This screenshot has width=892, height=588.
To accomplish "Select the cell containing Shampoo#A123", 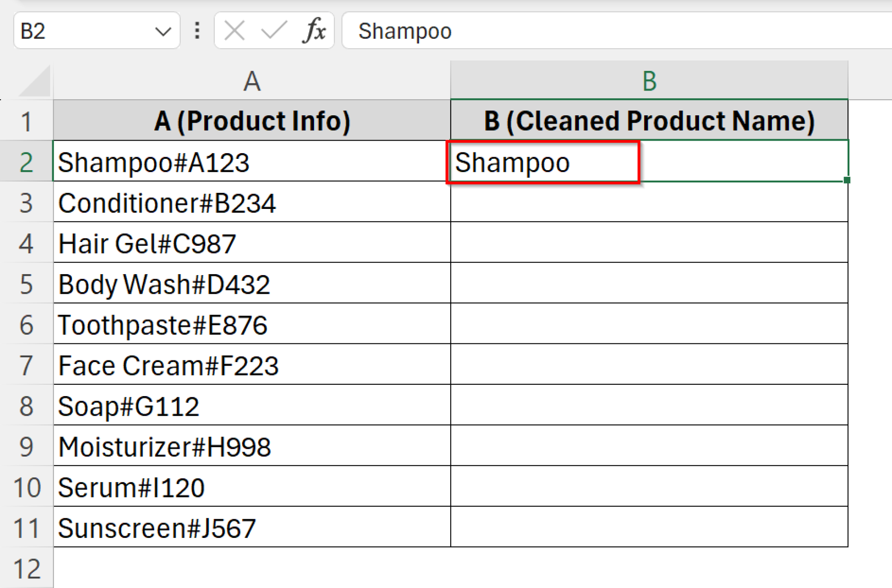I will tap(252, 161).
